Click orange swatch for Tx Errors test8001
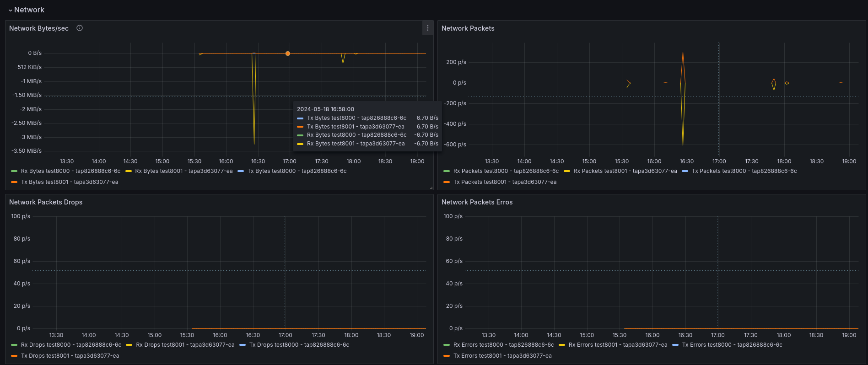868x365 pixels. [x=447, y=356]
